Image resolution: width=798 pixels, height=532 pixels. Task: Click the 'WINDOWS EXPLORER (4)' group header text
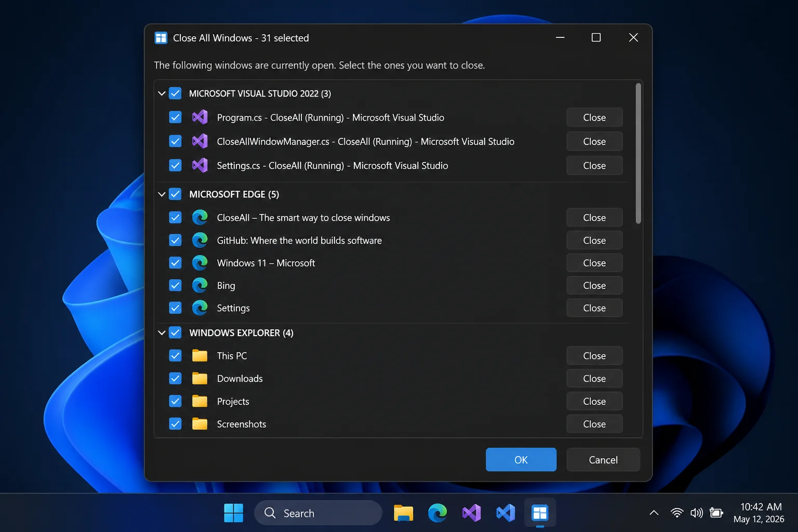242,332
